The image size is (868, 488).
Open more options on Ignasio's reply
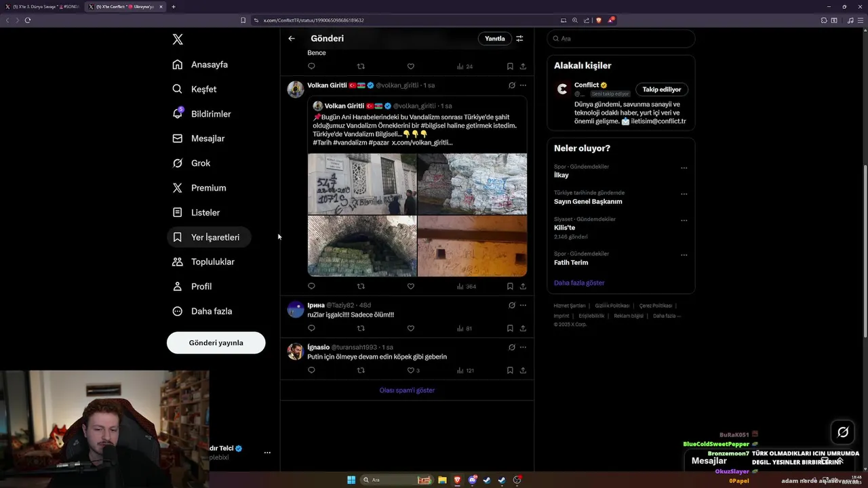523,347
